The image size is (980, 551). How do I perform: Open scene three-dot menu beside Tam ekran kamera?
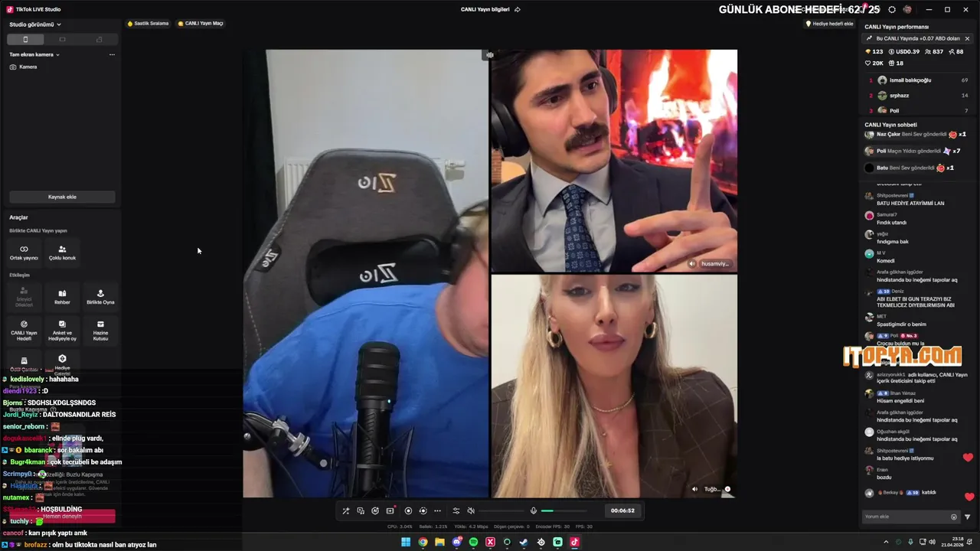(x=112, y=54)
